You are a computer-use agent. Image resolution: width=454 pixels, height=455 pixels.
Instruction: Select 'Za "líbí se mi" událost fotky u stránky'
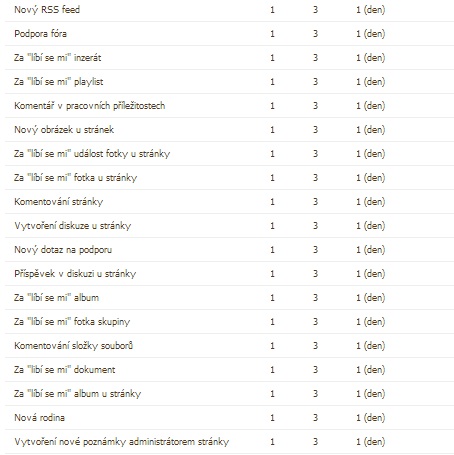pyautogui.click(x=229, y=154)
